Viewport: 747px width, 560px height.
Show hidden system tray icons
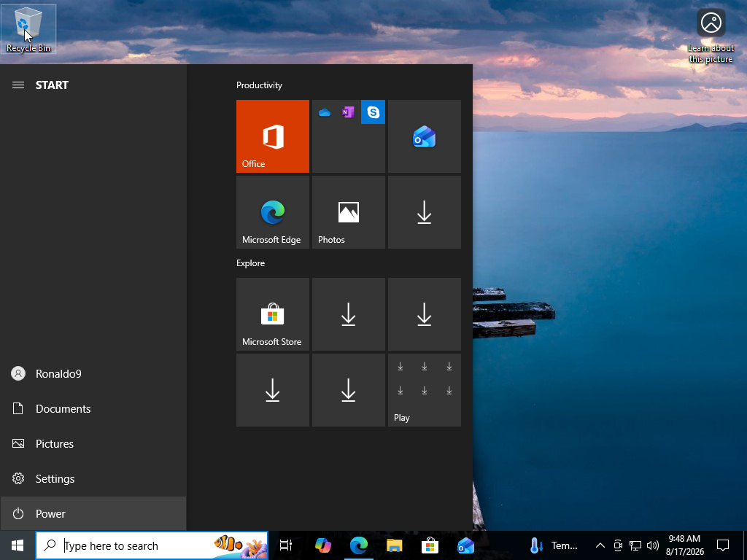pos(600,545)
